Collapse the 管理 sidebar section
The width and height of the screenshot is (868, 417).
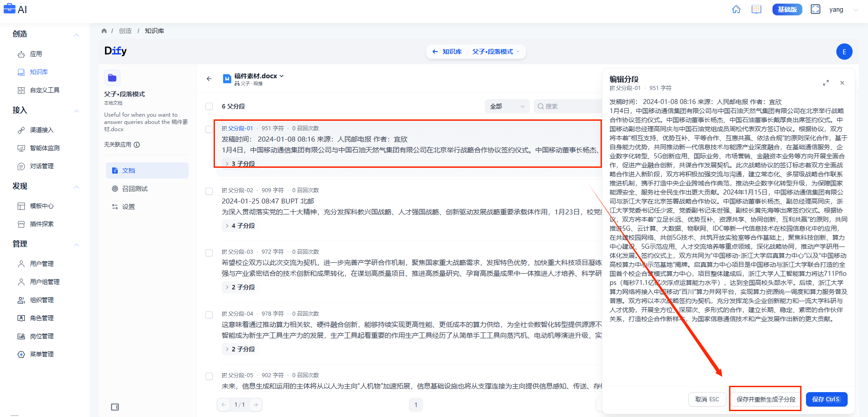(x=76, y=245)
